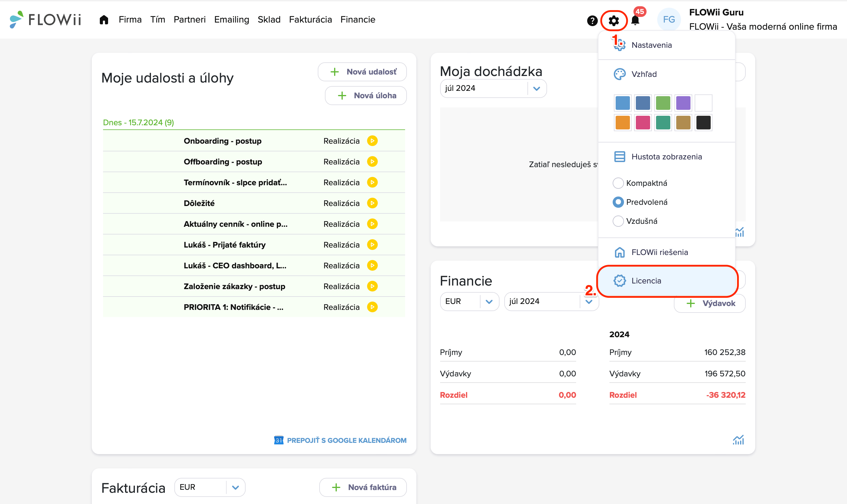Open the Financie chart icon
Screen dimensions: 847x504
click(738, 440)
